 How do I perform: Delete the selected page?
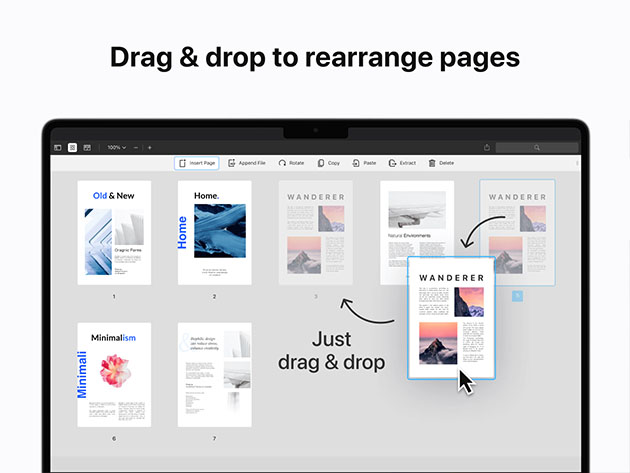tap(441, 163)
